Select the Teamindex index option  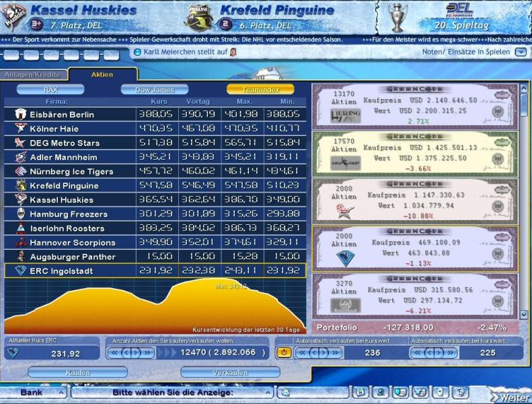pyautogui.click(x=260, y=90)
